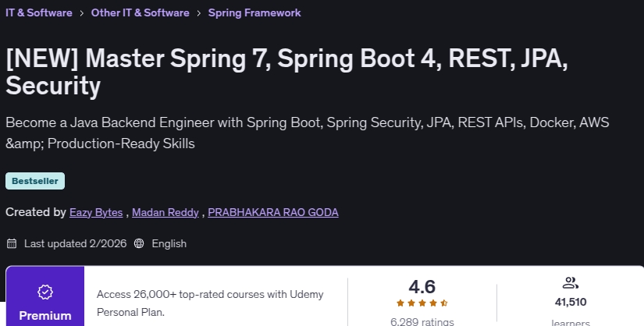Click the Last updated 2/2026 text
The height and width of the screenshot is (326, 644).
pyautogui.click(x=75, y=243)
